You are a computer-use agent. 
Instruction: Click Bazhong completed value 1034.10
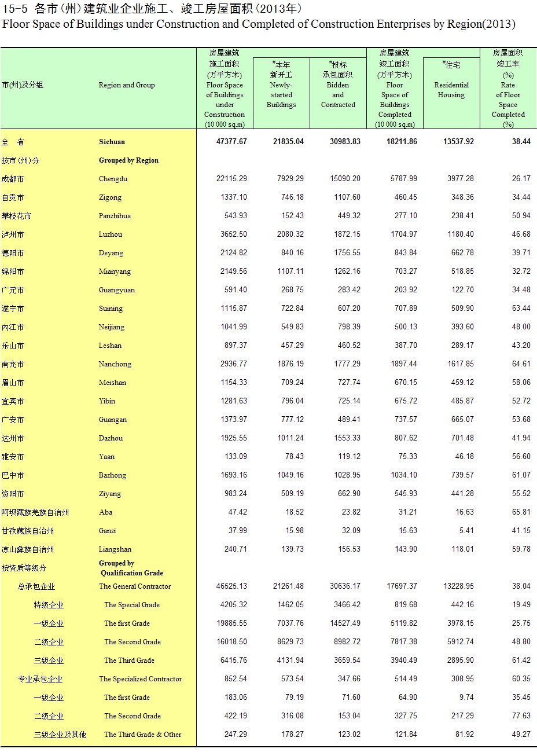(404, 475)
